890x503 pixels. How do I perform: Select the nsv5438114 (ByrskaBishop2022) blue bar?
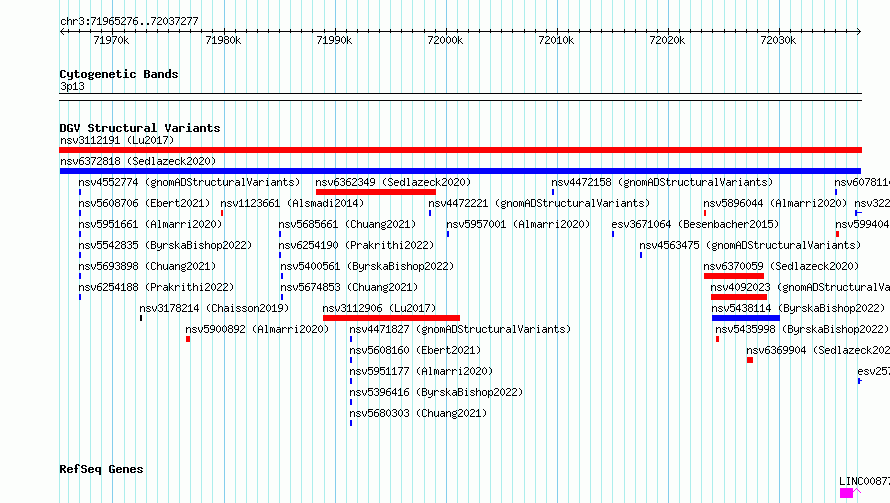point(746,318)
